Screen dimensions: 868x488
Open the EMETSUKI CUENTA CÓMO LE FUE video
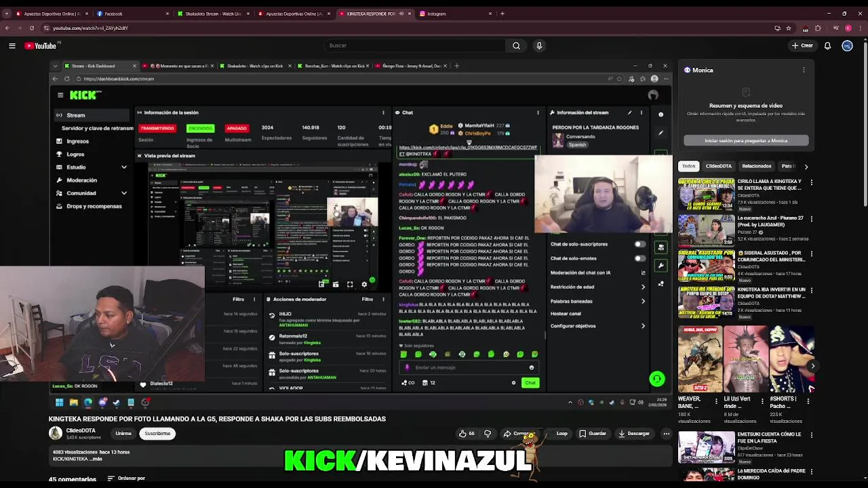click(x=706, y=447)
